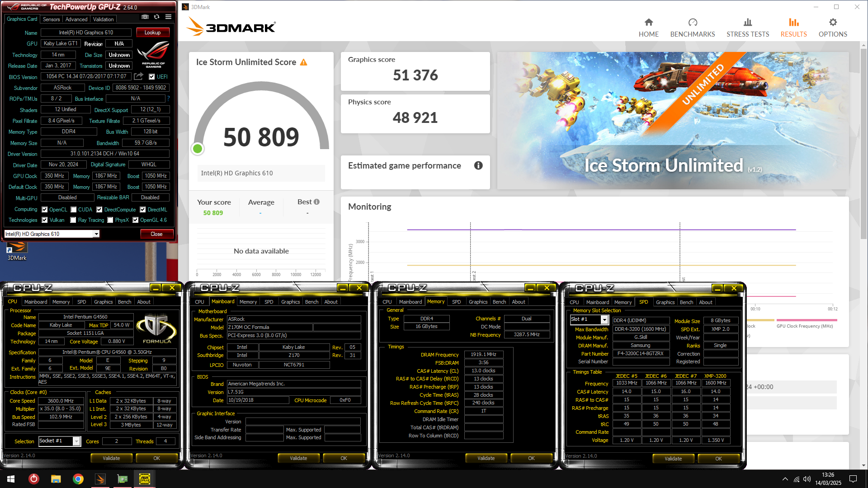Toggle the UEFI checkbox in GPU-Z
868x488 pixels.
(x=152, y=76)
